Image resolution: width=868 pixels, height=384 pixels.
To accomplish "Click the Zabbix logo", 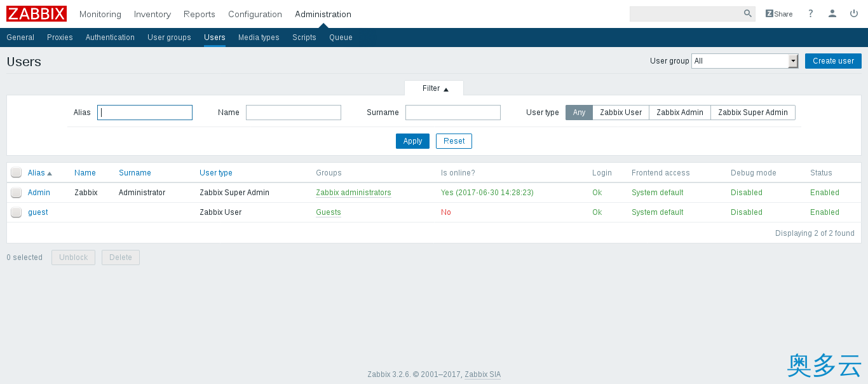I will click(36, 13).
